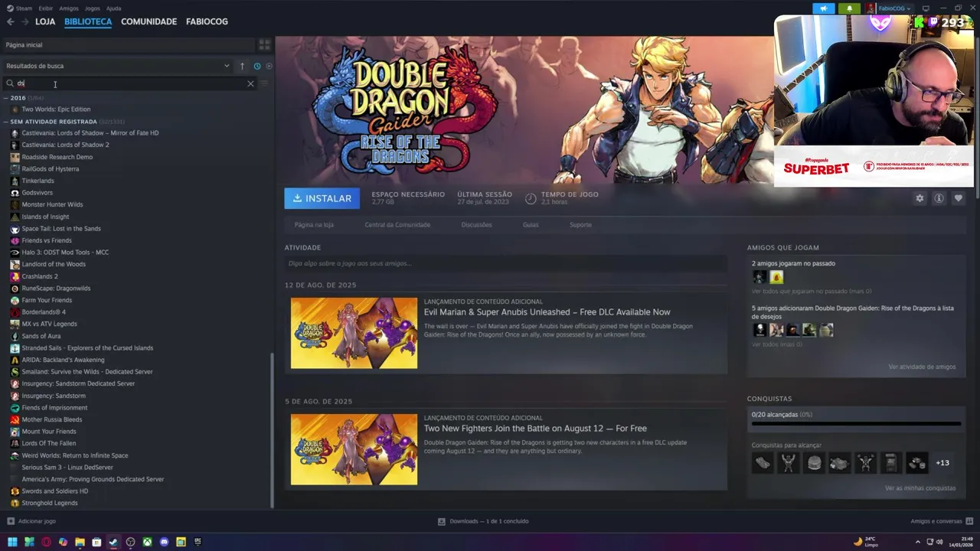This screenshot has height=551, width=980.
Task: Click the first locked achievement icon
Action: pos(763,462)
